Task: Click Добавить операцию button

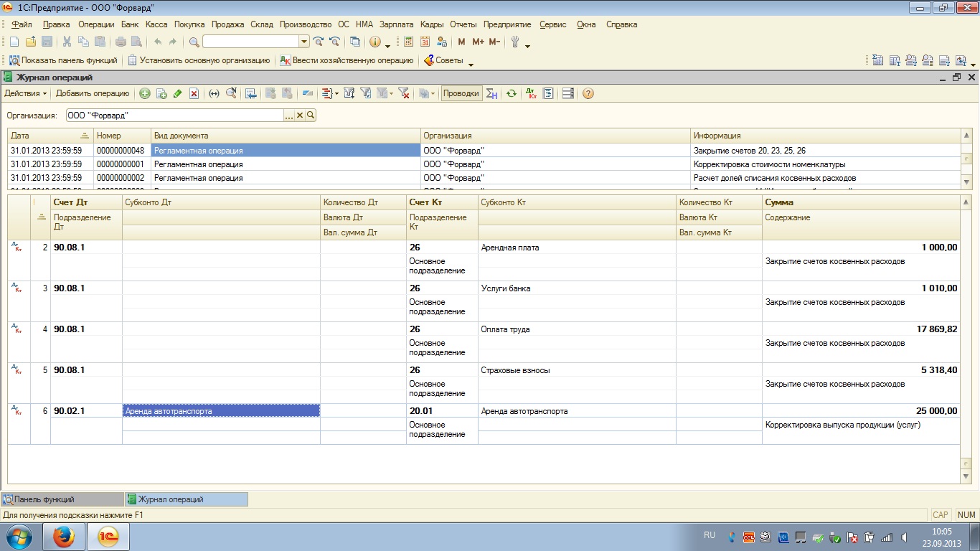Action: tap(93, 93)
